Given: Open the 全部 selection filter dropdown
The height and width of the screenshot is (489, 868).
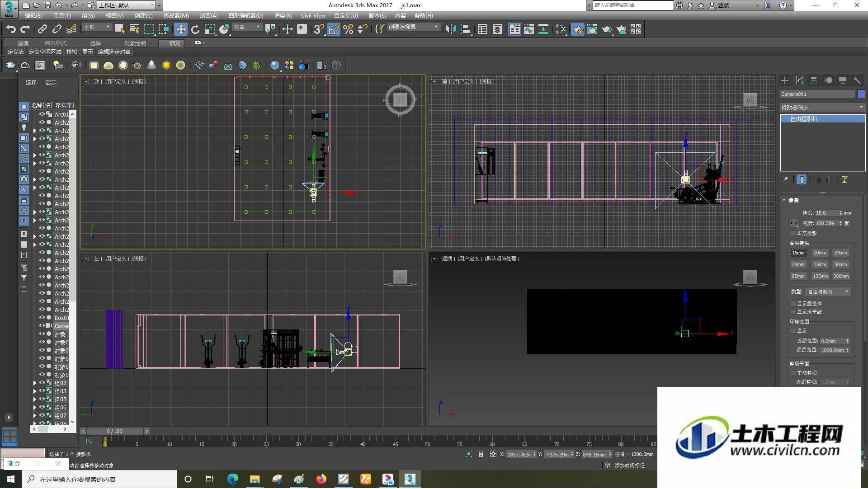Looking at the screenshot, I should (x=97, y=28).
